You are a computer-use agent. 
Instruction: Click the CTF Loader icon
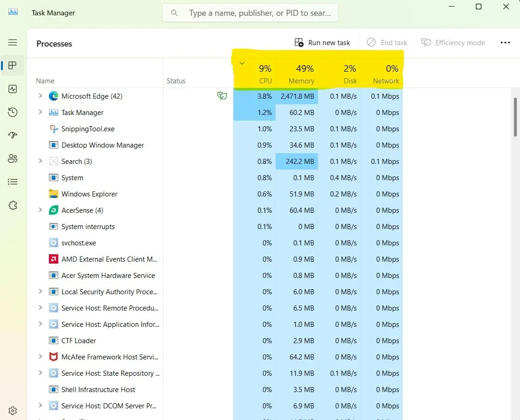[54, 340]
